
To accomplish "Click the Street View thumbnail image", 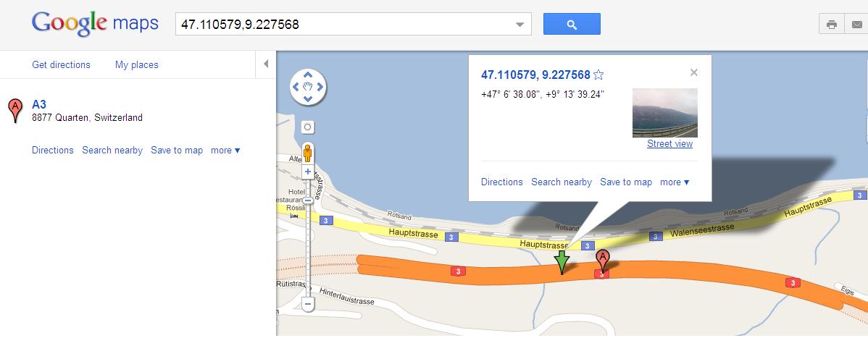I will tap(665, 113).
